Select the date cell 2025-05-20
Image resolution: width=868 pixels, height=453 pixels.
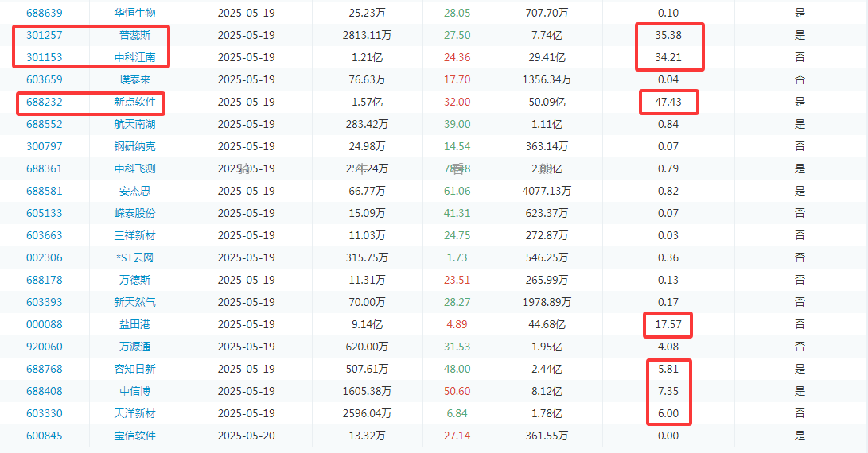(x=247, y=436)
